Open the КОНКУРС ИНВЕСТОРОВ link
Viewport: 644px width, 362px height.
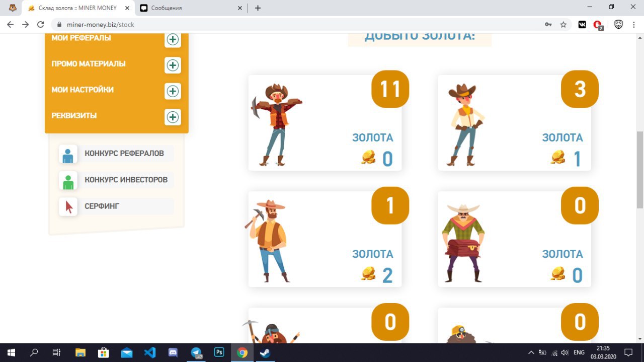pyautogui.click(x=126, y=180)
